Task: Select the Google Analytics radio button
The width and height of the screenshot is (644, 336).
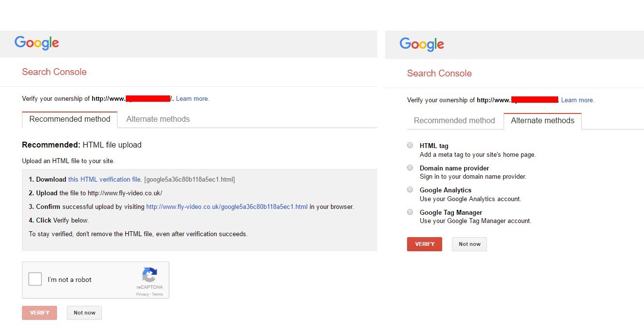Action: [410, 189]
